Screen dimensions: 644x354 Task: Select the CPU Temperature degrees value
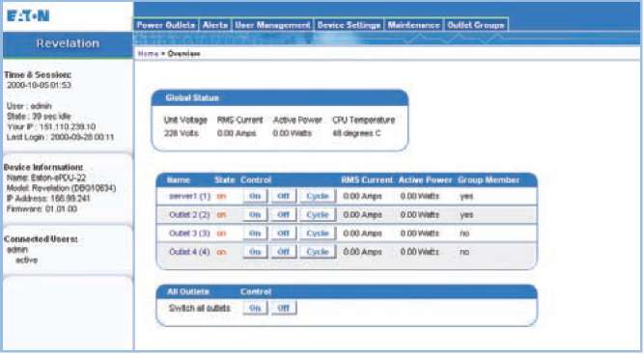[356, 133]
